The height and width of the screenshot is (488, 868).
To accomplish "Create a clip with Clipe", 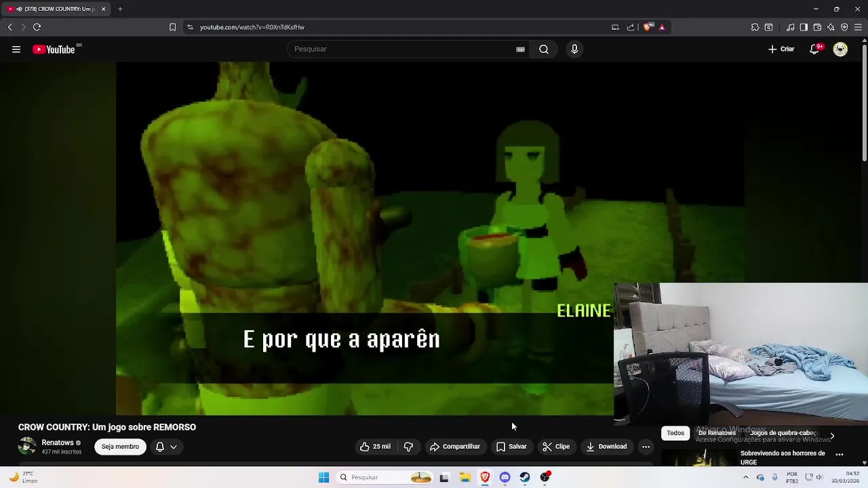I will click(x=556, y=447).
